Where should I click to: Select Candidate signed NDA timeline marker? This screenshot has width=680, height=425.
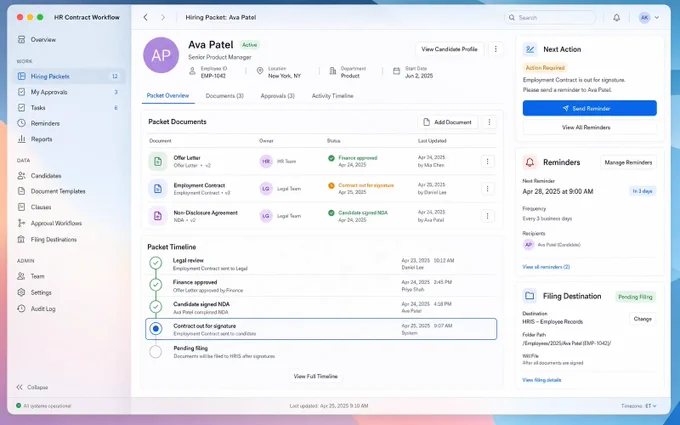tap(156, 307)
